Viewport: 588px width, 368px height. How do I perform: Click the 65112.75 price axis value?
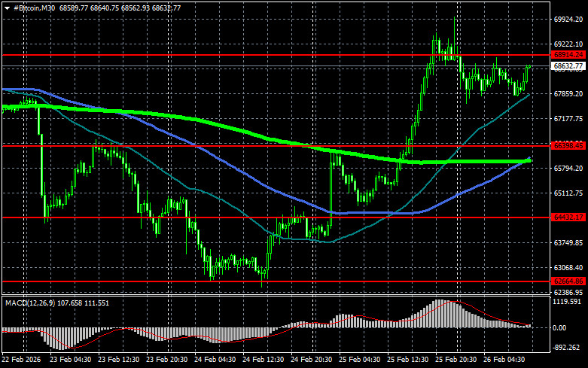coord(568,193)
